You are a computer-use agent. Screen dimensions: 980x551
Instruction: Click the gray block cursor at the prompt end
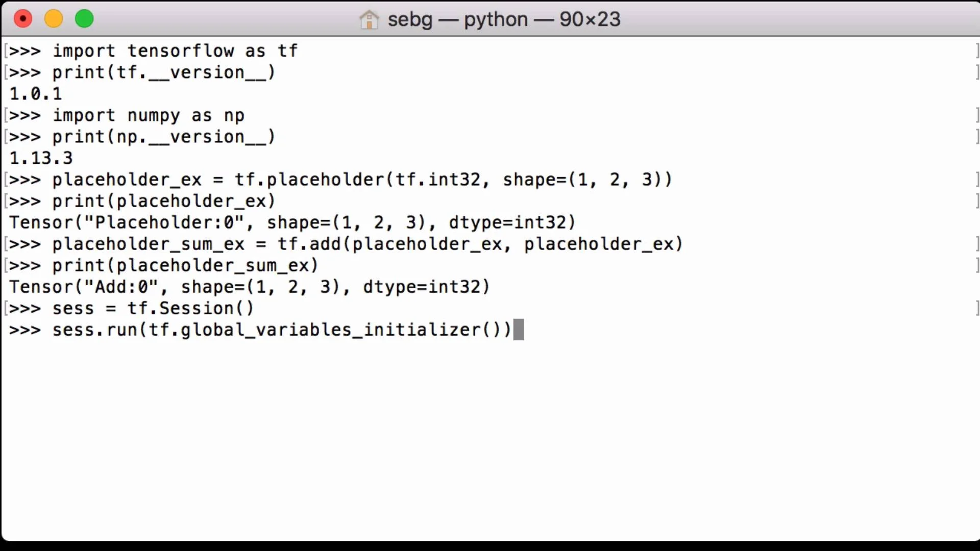[519, 330]
